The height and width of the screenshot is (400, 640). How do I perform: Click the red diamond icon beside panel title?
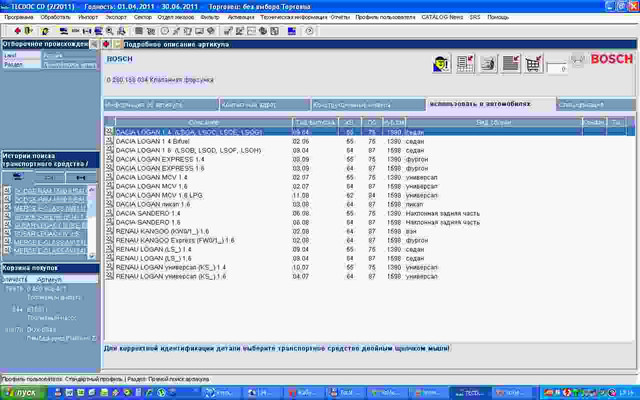(106, 44)
